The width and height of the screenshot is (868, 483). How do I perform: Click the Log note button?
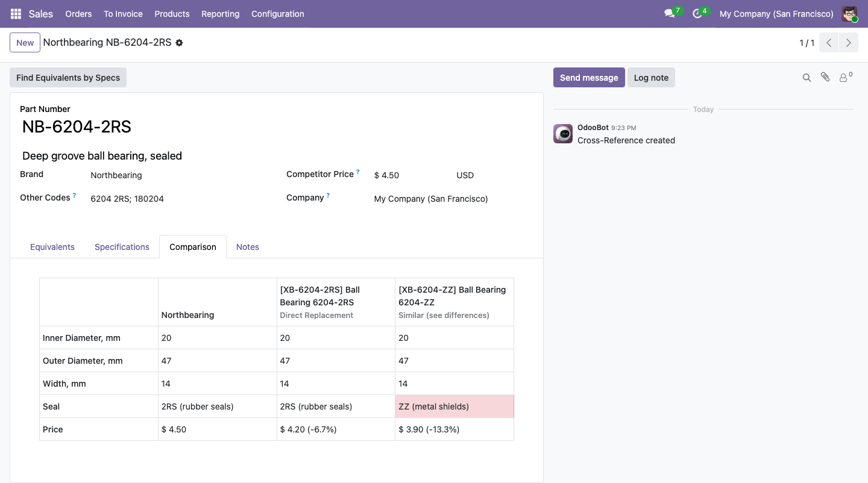[651, 78]
